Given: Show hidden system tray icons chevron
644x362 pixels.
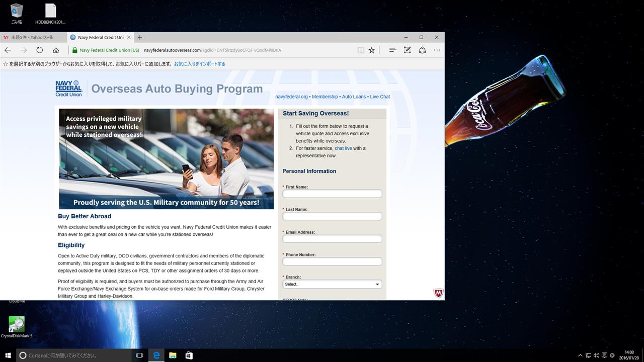Looking at the screenshot, I should click(x=580, y=355).
